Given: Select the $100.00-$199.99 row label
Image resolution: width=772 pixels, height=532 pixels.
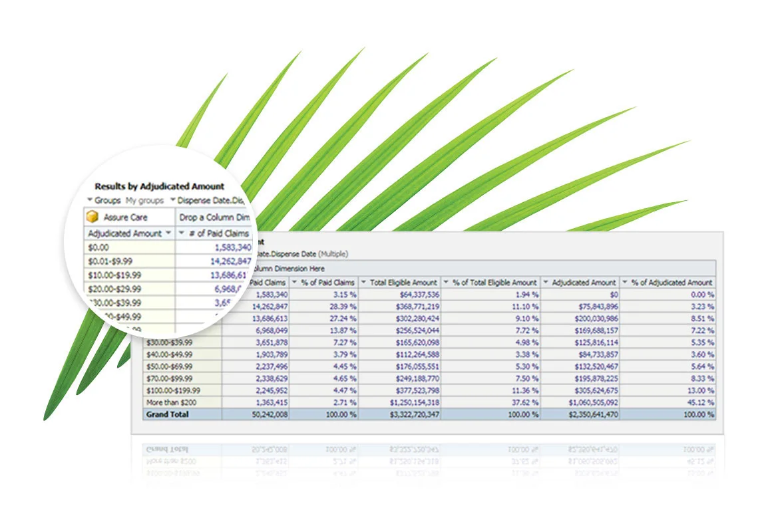Looking at the screenshot, I should coord(173,390).
